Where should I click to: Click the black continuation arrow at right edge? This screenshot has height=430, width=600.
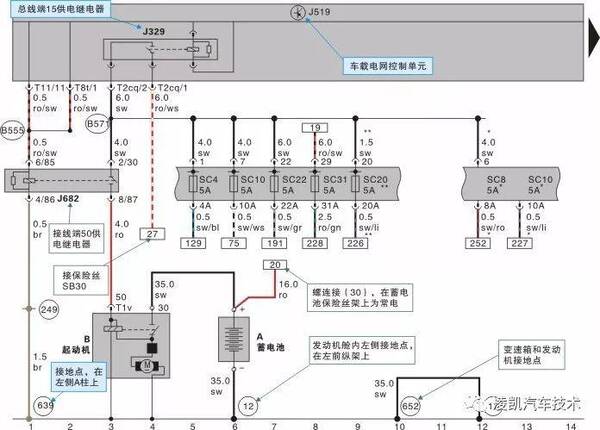point(594,37)
